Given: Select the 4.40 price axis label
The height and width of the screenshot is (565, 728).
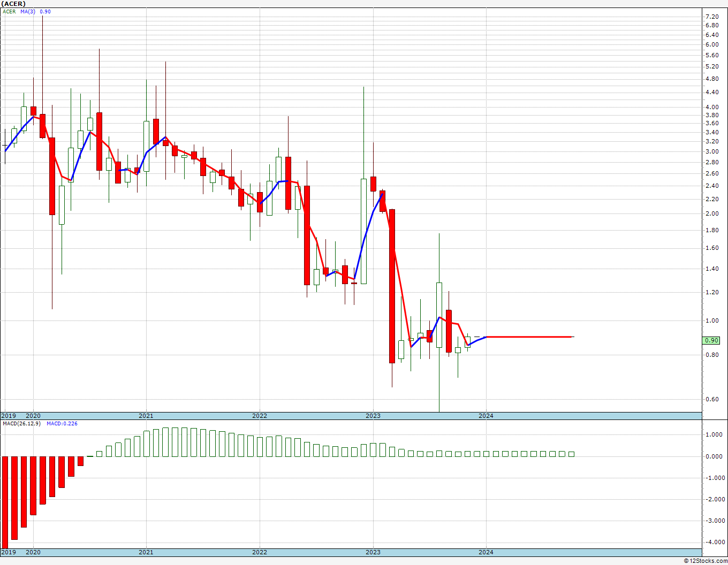Looking at the screenshot, I should (712, 92).
